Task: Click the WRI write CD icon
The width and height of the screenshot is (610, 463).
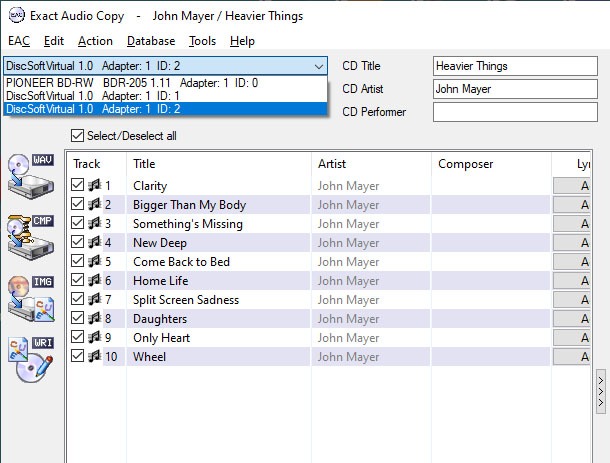Action: [x=31, y=360]
